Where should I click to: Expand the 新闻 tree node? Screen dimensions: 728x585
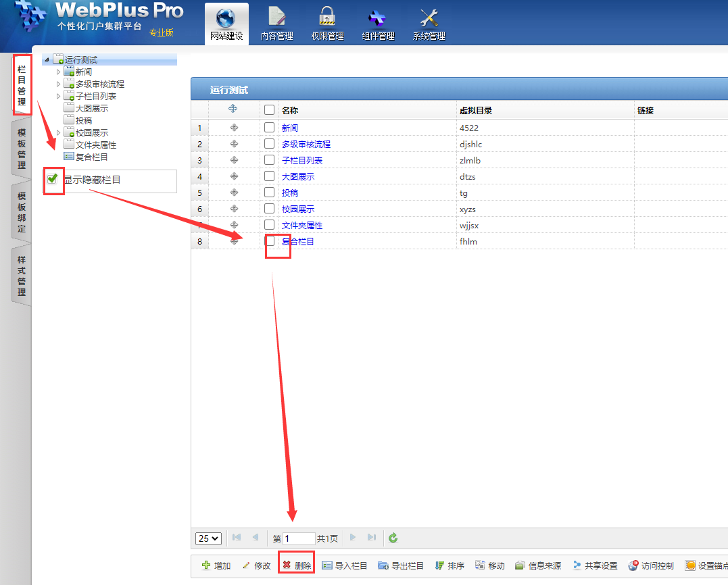tap(58, 72)
